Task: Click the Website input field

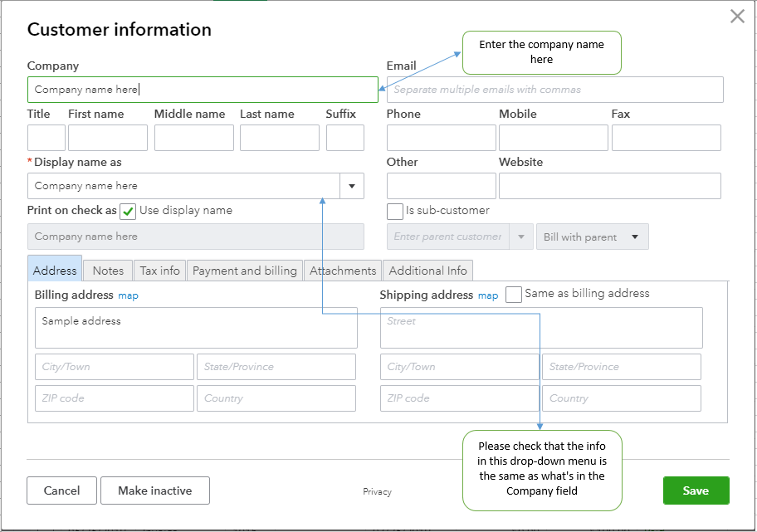Action: tap(609, 186)
